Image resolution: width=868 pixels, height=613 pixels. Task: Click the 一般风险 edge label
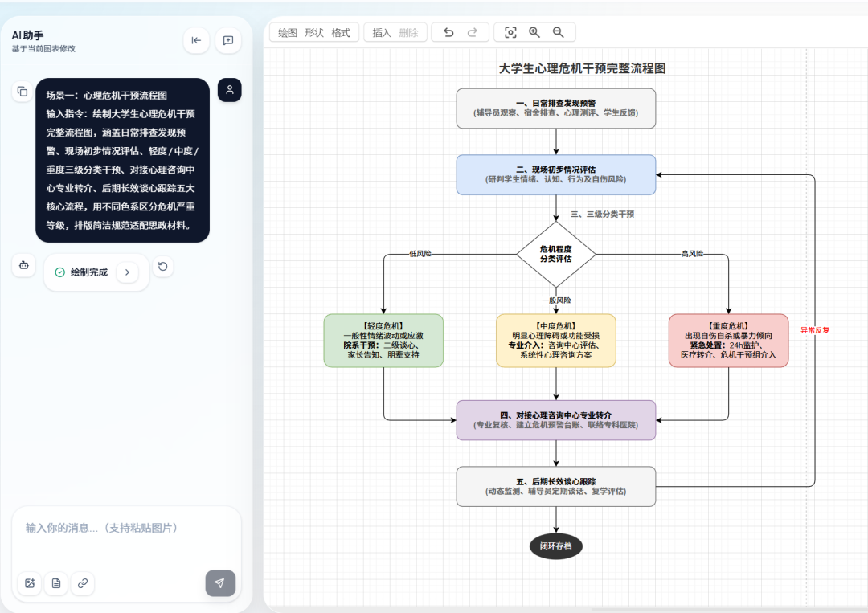[556, 300]
